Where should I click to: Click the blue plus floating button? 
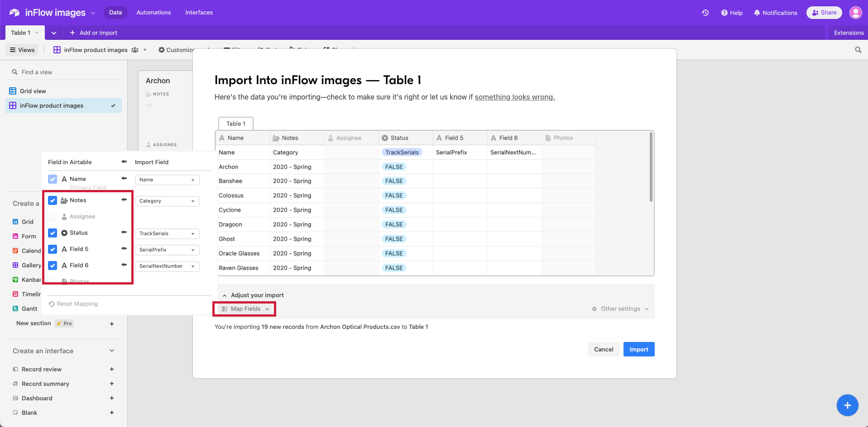[847, 405]
